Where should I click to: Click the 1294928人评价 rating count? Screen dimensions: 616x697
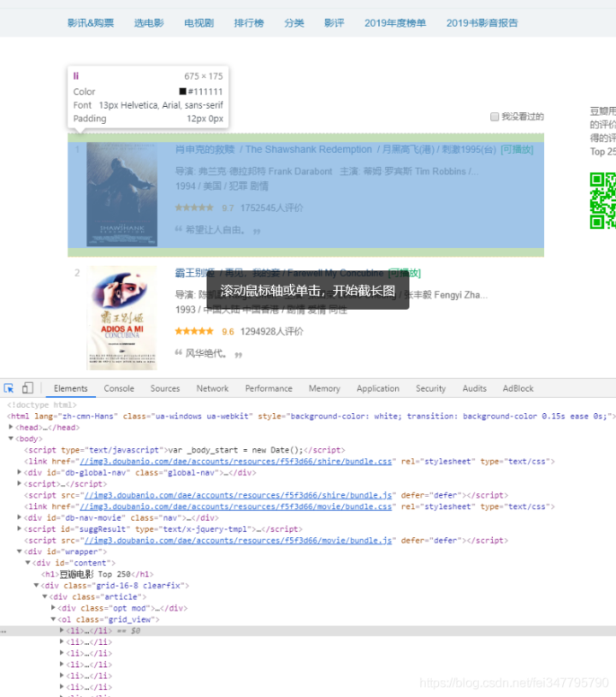point(272,332)
